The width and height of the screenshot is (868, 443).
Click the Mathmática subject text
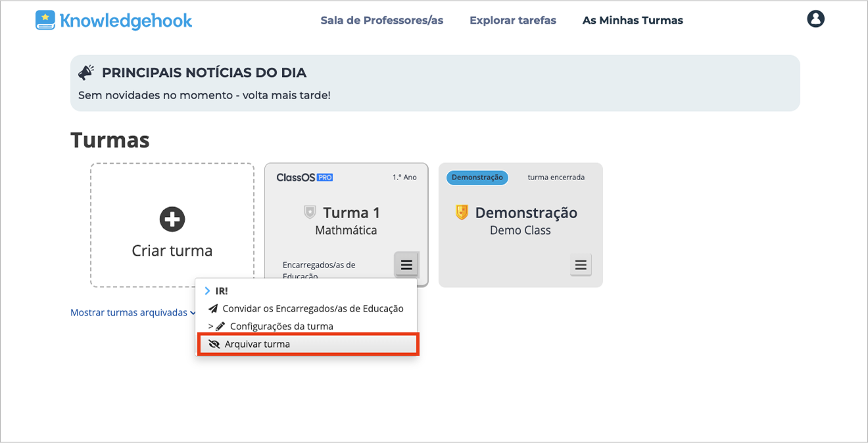346,231
